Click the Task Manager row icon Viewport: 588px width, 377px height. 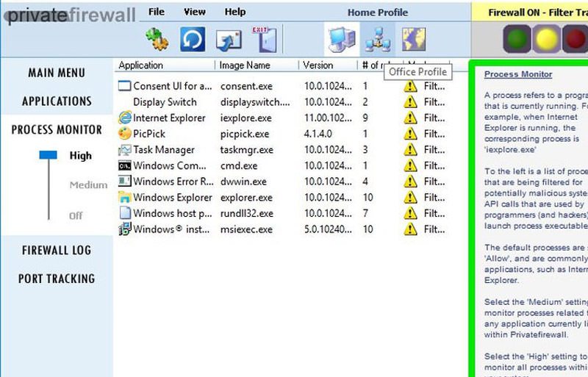tap(124, 150)
